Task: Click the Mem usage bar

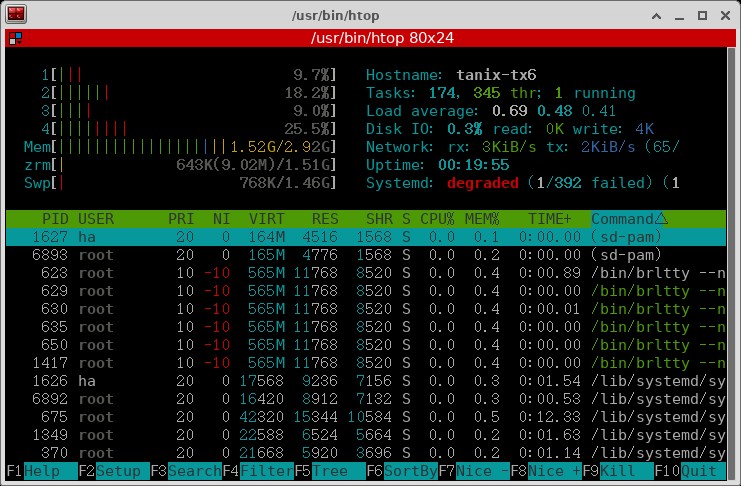Action: (180, 147)
